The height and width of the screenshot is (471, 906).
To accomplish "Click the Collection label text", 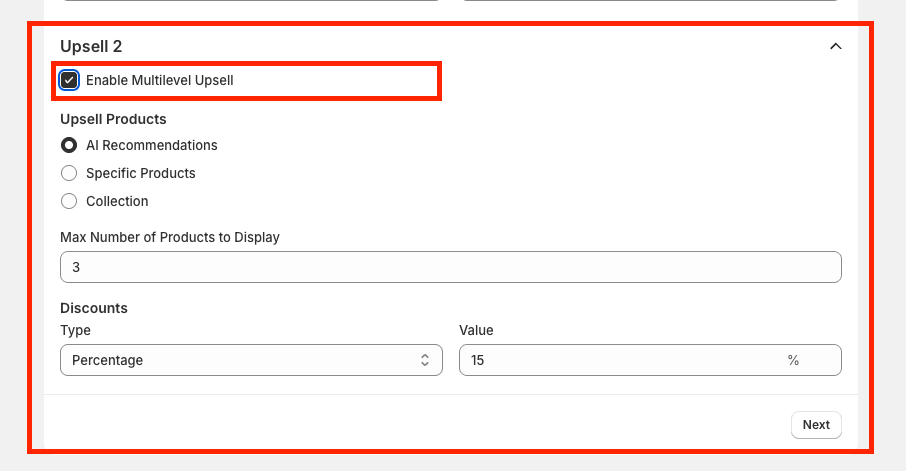I will pyautogui.click(x=117, y=201).
